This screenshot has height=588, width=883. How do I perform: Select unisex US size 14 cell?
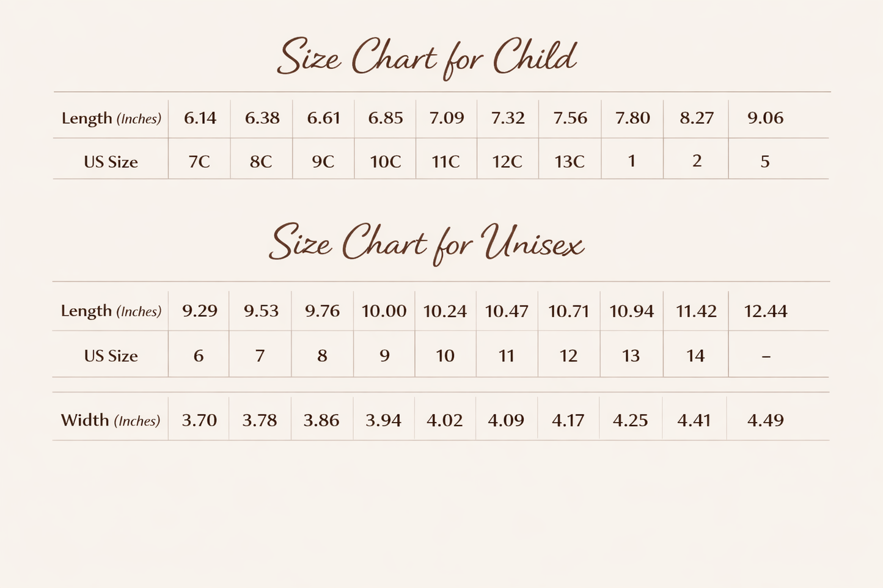695,355
